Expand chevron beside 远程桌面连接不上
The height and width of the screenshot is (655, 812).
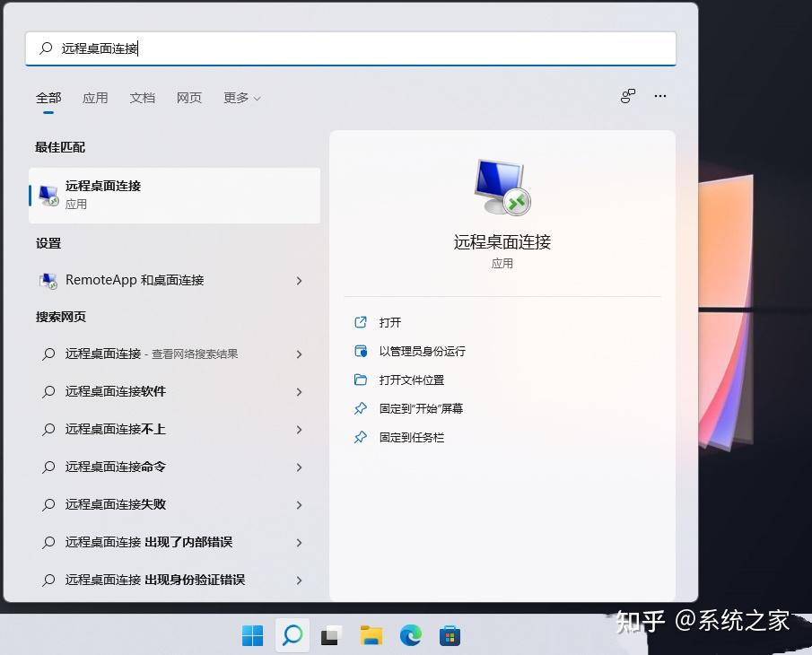click(300, 430)
